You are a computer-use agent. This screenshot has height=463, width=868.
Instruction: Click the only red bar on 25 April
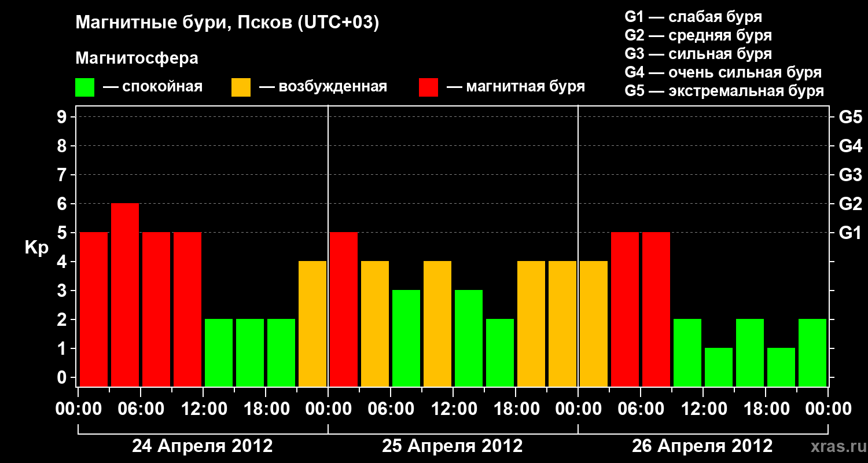point(344,310)
